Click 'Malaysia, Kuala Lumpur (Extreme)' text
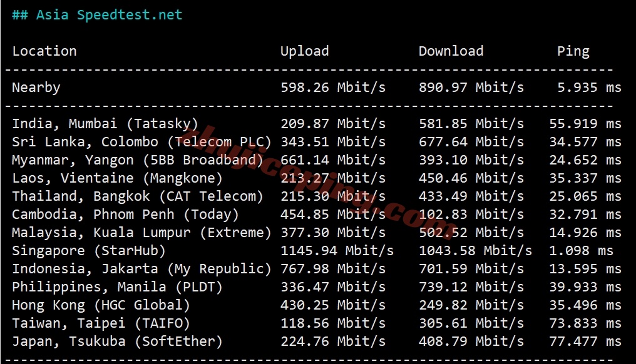Image resolution: width=636 pixels, height=364 pixels. [141, 233]
